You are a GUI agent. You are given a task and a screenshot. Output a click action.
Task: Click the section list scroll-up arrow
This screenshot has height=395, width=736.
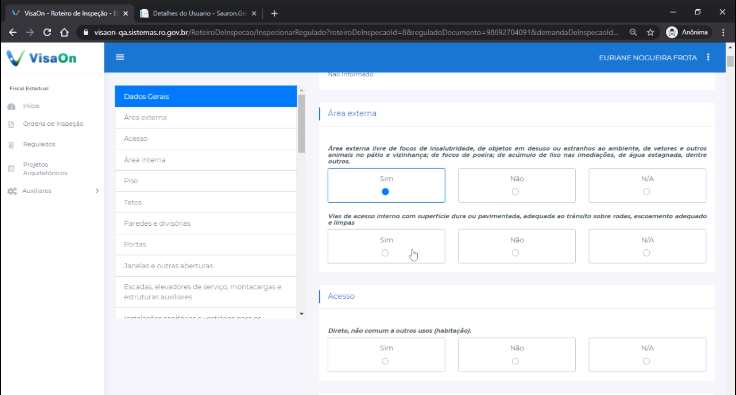point(301,90)
